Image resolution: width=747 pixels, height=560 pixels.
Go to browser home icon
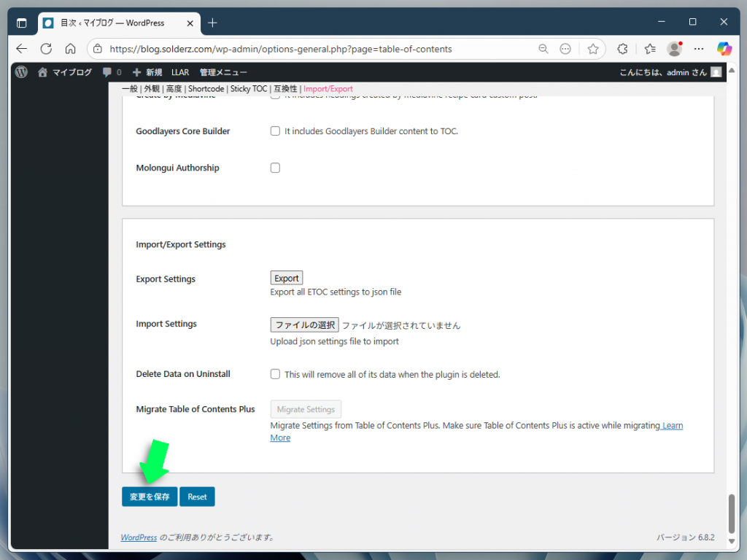click(x=70, y=49)
